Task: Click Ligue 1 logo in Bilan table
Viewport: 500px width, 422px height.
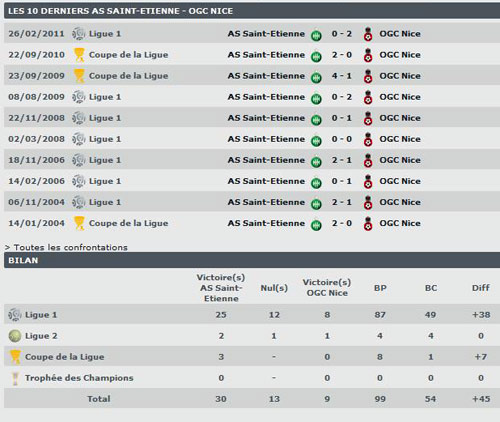Action: pos(15,315)
